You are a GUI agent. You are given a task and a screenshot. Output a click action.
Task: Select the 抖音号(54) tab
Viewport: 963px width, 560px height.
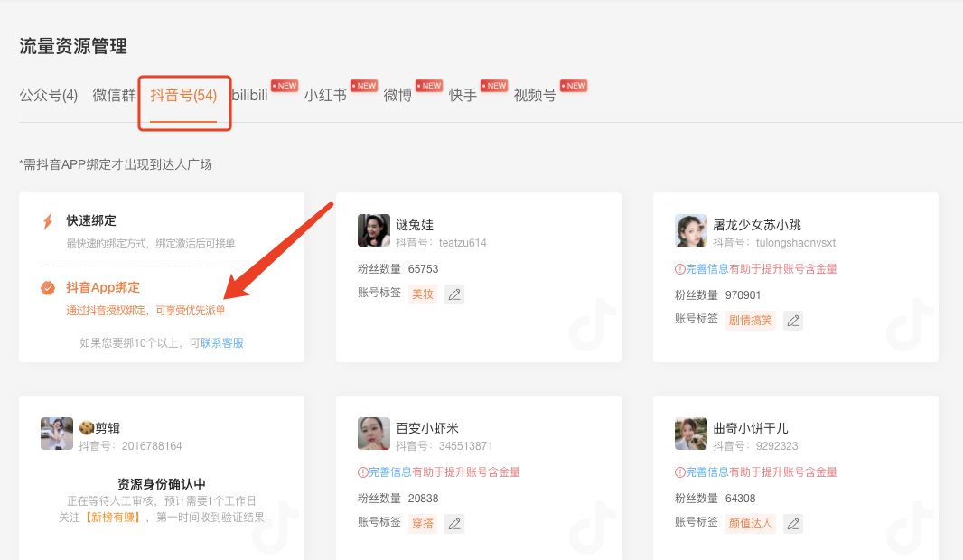183,95
